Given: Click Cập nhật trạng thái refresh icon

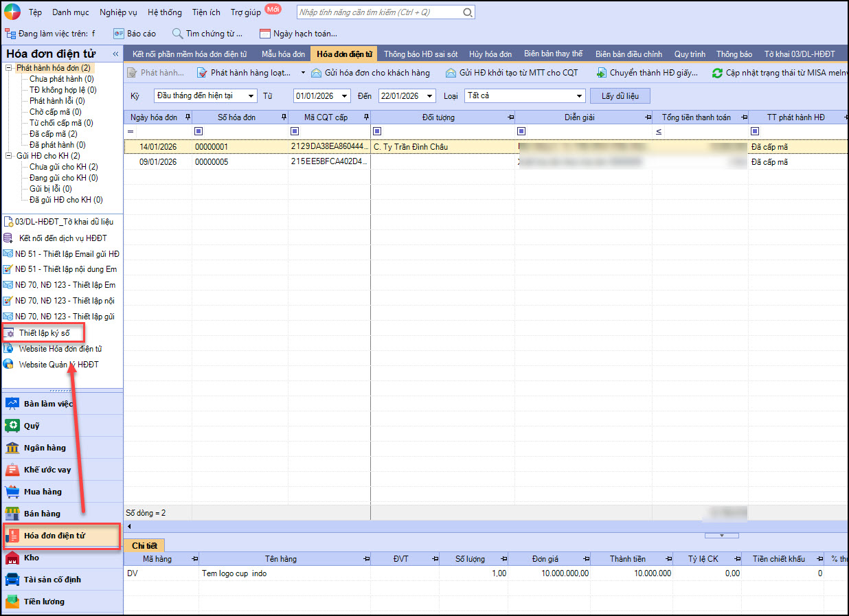Looking at the screenshot, I should point(717,73).
